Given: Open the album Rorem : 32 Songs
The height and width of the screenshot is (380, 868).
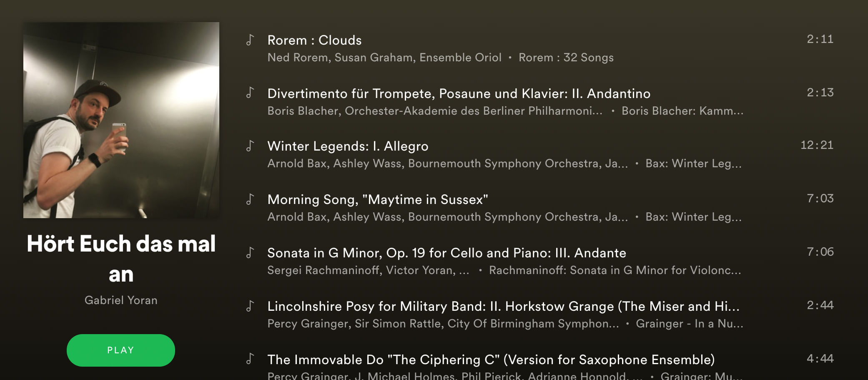Looking at the screenshot, I should pyautogui.click(x=566, y=58).
